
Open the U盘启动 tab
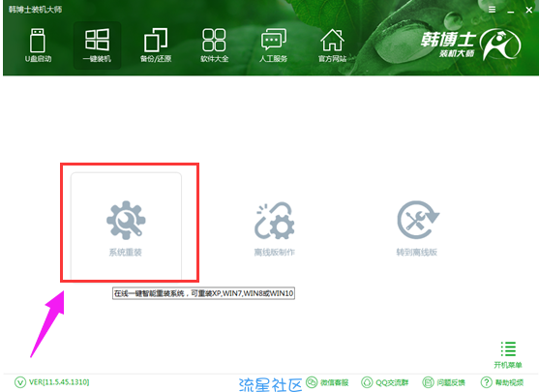pos(38,45)
